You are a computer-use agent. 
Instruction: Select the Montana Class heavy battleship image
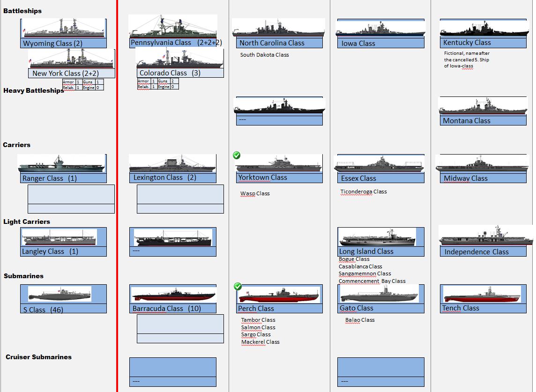(x=483, y=106)
